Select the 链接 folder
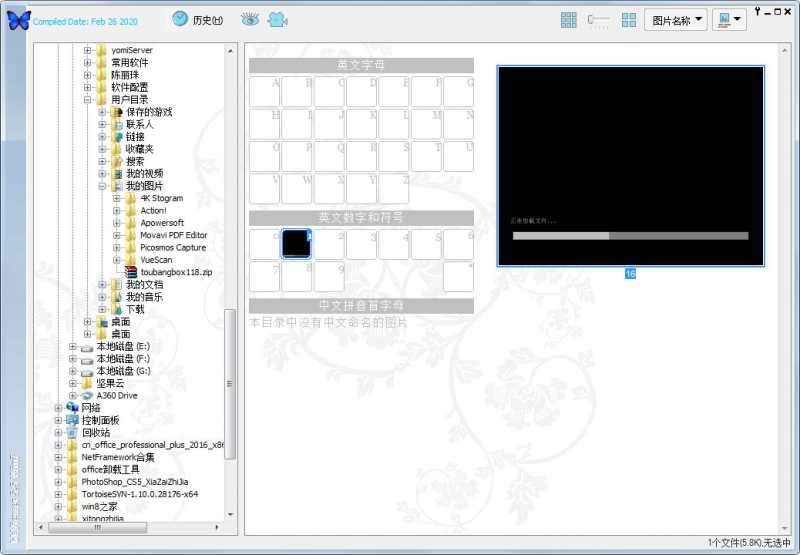Image resolution: width=800 pixels, height=555 pixels. click(x=135, y=137)
